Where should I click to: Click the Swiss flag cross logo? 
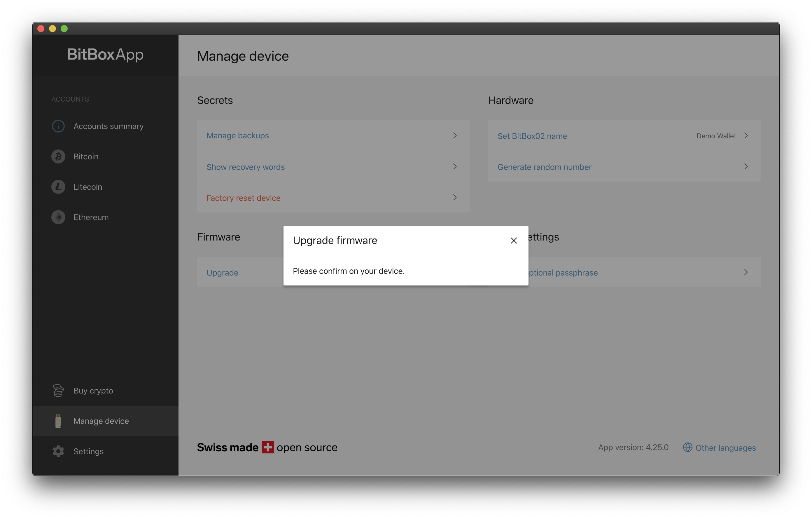268,447
